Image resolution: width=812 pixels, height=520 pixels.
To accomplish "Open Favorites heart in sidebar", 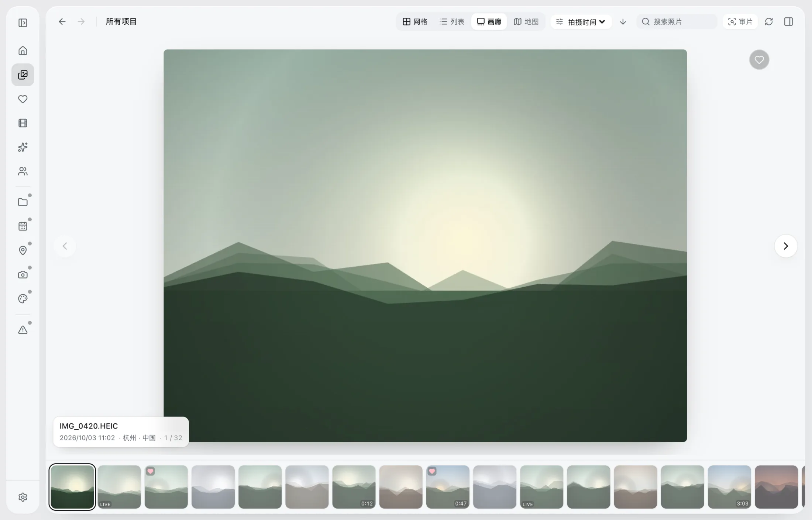I will pyautogui.click(x=23, y=99).
